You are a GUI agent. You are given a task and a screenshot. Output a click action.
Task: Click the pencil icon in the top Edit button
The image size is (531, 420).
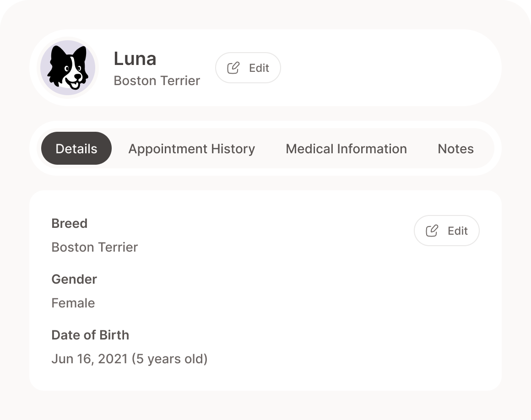(x=233, y=68)
